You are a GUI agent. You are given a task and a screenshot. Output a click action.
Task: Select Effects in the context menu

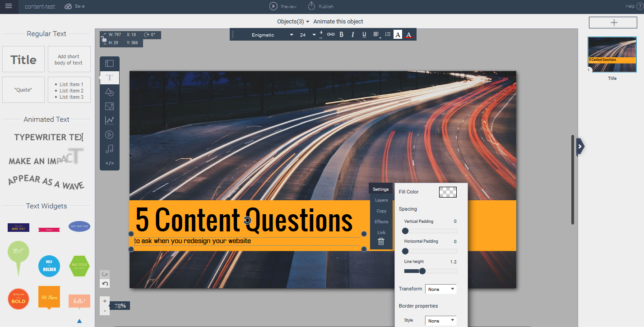381,221
